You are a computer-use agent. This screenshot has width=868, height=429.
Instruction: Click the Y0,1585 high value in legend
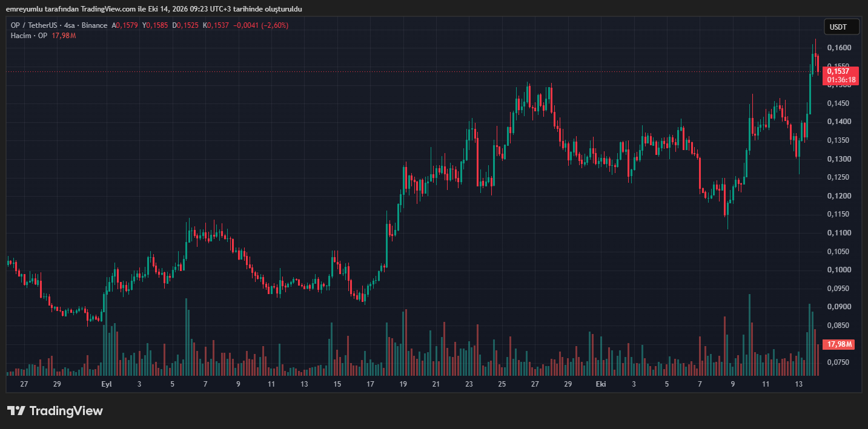[x=156, y=25]
